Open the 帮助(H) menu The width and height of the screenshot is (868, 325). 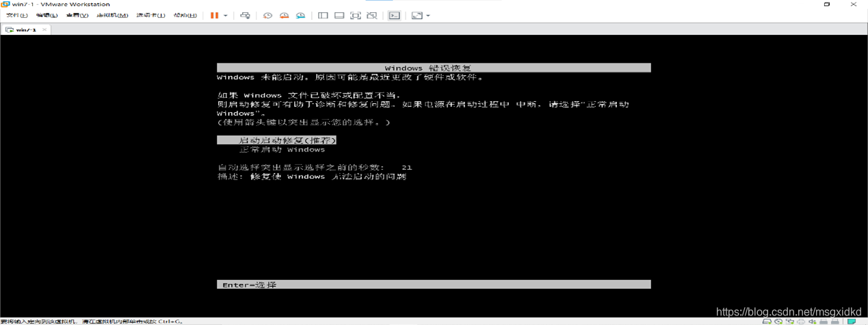[185, 15]
